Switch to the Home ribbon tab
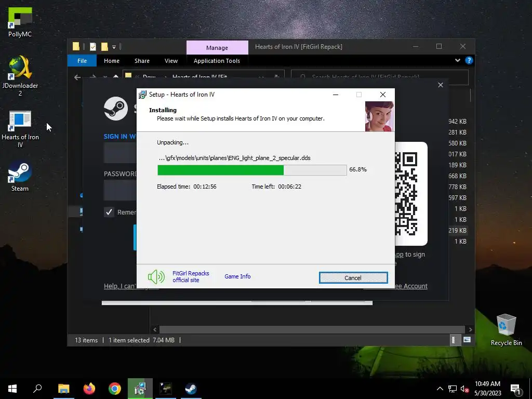The height and width of the screenshot is (399, 532). 112,61
